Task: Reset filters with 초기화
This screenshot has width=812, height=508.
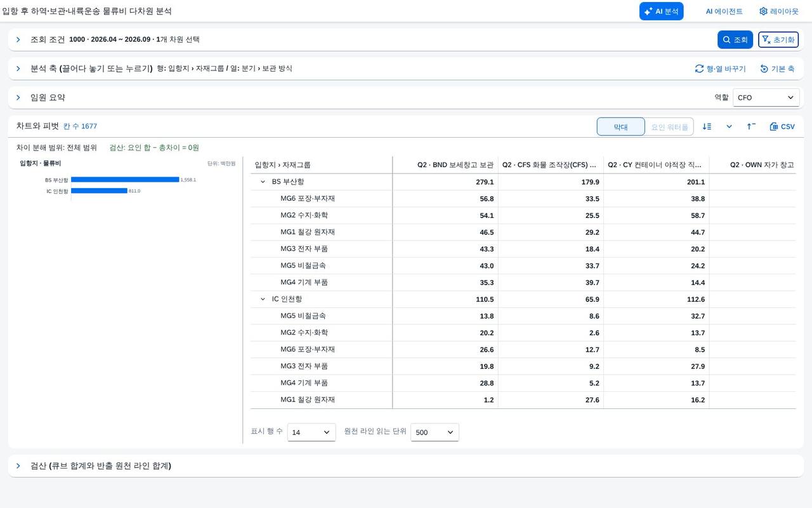Action: click(x=778, y=39)
